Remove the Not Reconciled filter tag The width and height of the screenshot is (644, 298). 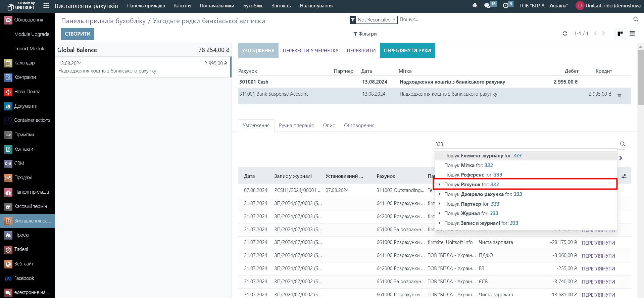pos(394,19)
